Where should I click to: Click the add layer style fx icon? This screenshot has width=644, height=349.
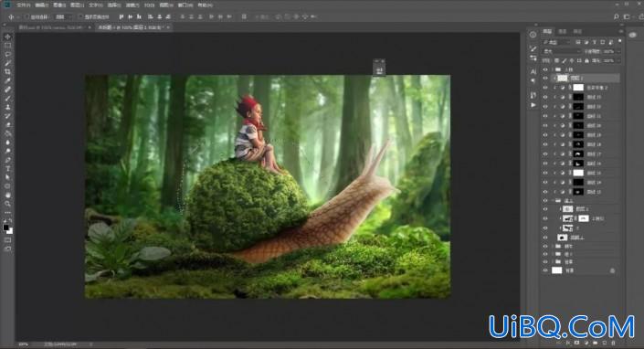coord(569,343)
